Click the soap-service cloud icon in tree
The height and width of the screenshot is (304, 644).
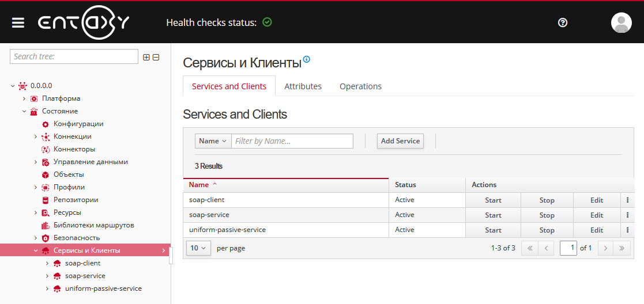pyautogui.click(x=57, y=276)
